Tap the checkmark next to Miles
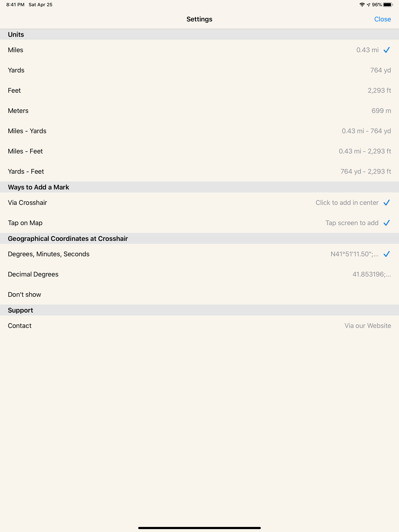 tap(387, 50)
